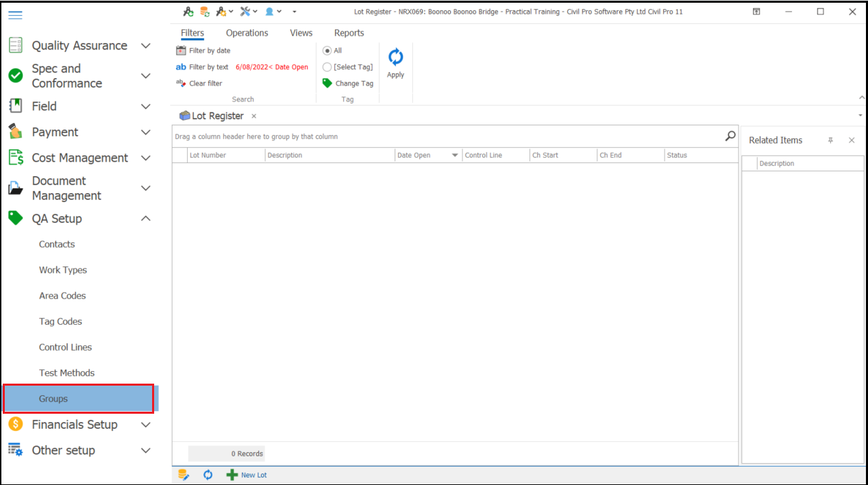Click the Change Tag icon
This screenshot has width=868, height=485.
coord(327,84)
